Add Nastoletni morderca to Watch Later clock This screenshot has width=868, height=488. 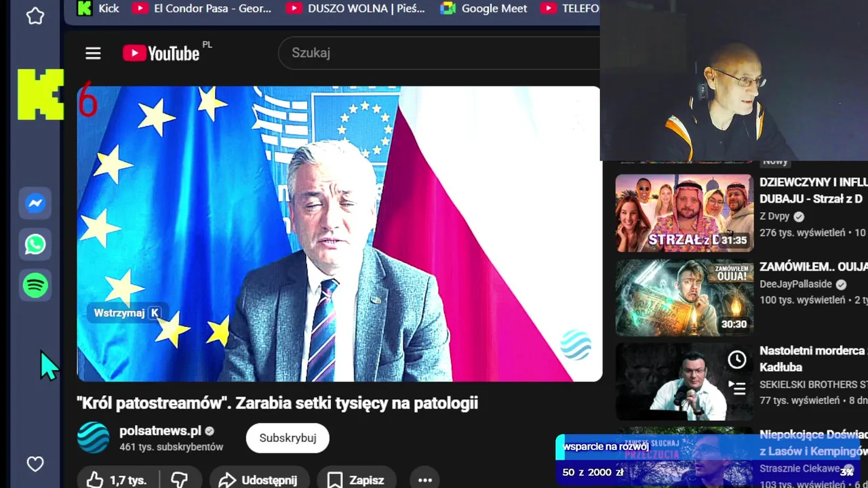click(x=737, y=359)
